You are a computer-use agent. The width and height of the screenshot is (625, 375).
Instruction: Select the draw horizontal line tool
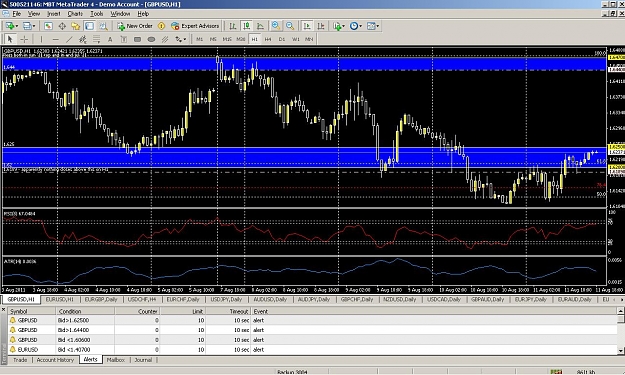pos(55,39)
